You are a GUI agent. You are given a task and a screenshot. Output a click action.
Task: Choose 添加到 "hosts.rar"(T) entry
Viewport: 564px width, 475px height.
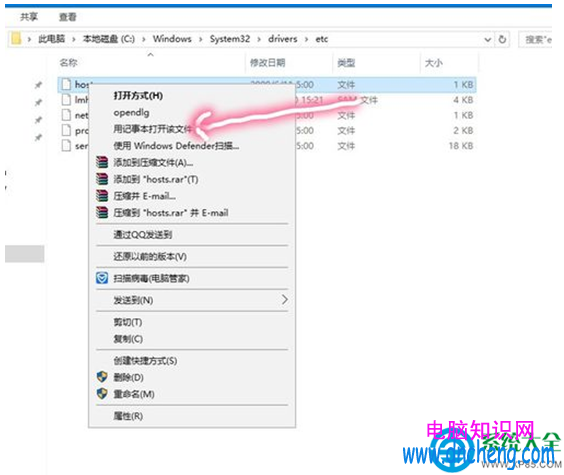156,179
